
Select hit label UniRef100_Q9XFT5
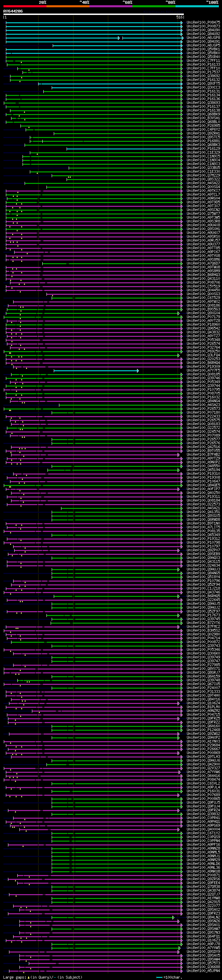click(203, 84)
